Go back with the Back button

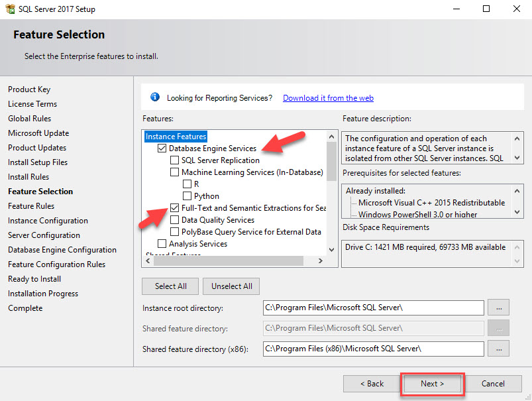coord(372,384)
